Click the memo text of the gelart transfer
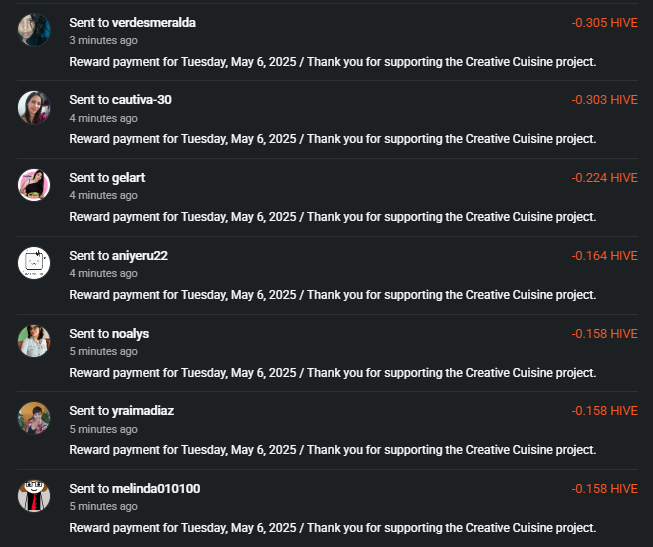Image resolution: width=653 pixels, height=547 pixels. point(333,217)
